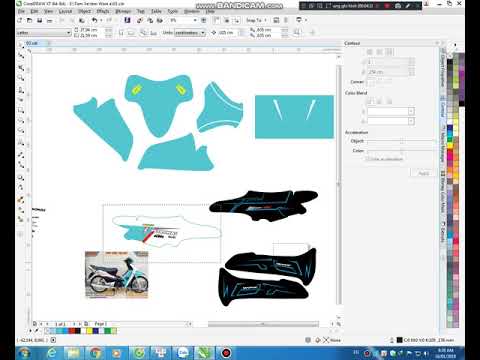Open the Tools menu
Viewport: 480px width, 360px height.
click(173, 11)
